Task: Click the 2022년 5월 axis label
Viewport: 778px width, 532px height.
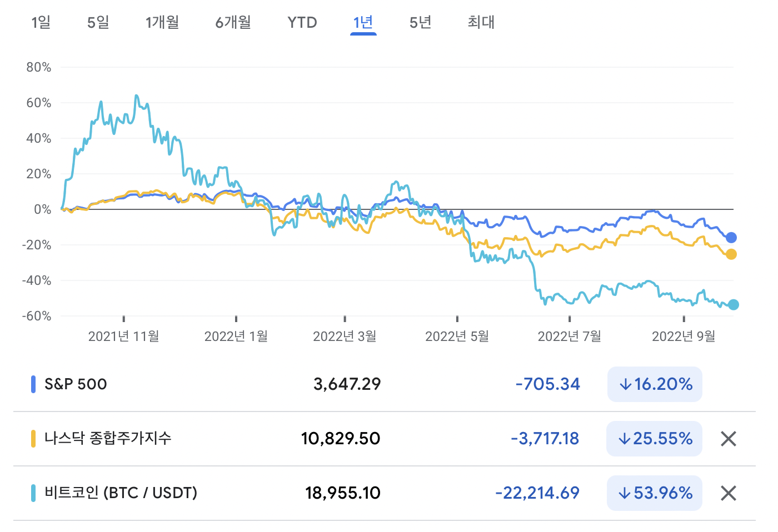Action: 457,336
